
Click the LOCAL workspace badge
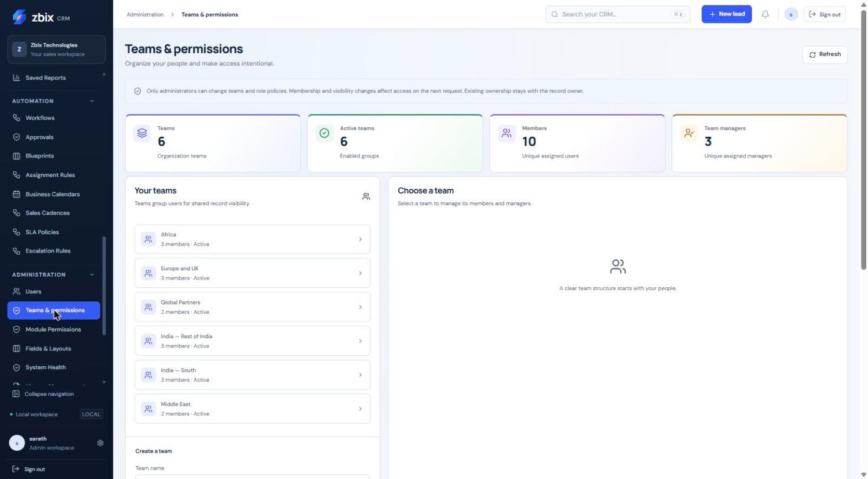[x=91, y=414]
